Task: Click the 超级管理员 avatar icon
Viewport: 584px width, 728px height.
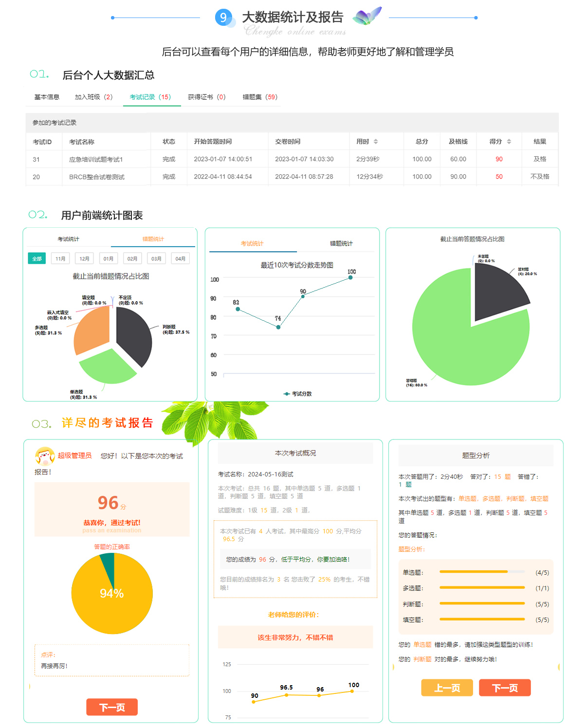Action: pyautogui.click(x=44, y=456)
